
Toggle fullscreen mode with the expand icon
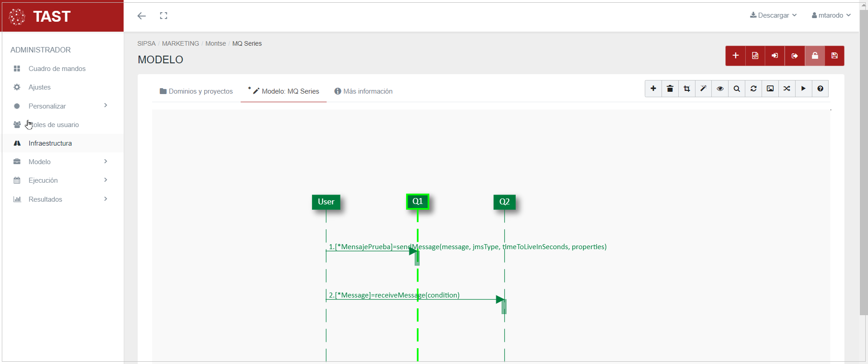click(x=163, y=16)
